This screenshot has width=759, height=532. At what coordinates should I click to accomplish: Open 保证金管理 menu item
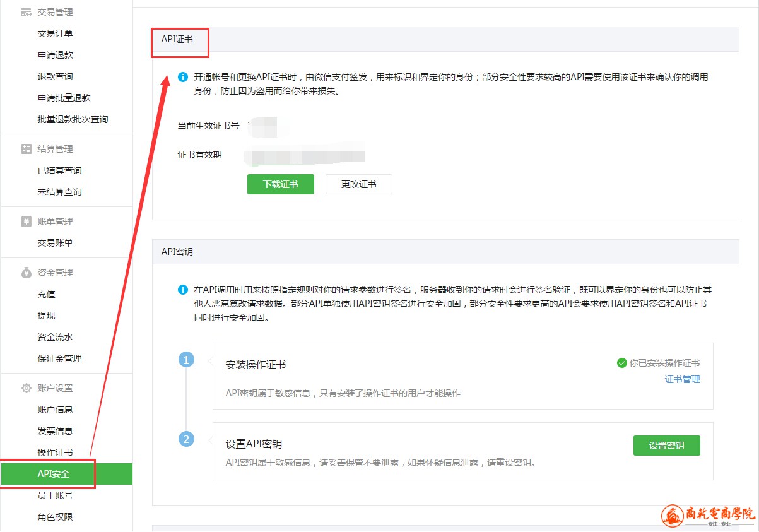click(x=59, y=358)
